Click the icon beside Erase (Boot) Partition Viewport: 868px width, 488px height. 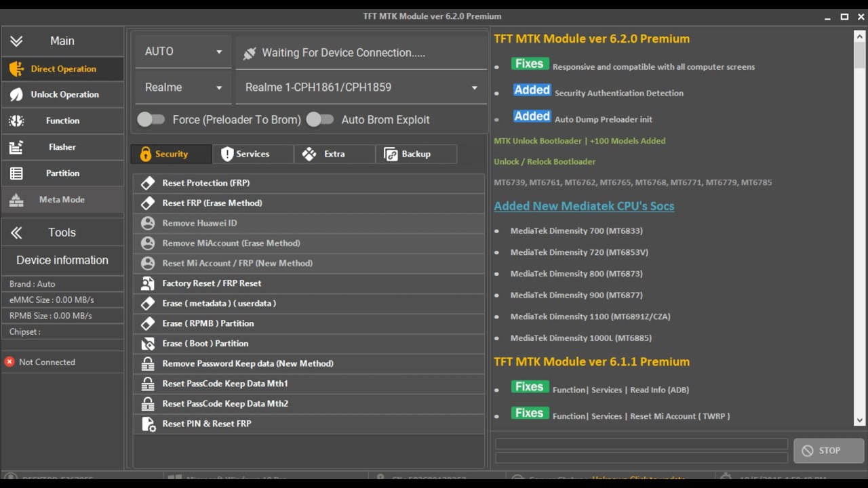(x=148, y=344)
